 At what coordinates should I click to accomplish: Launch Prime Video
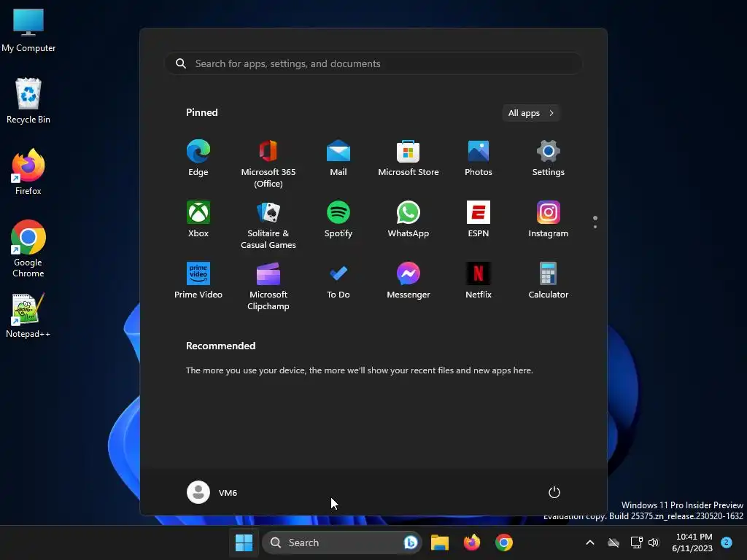(198, 281)
